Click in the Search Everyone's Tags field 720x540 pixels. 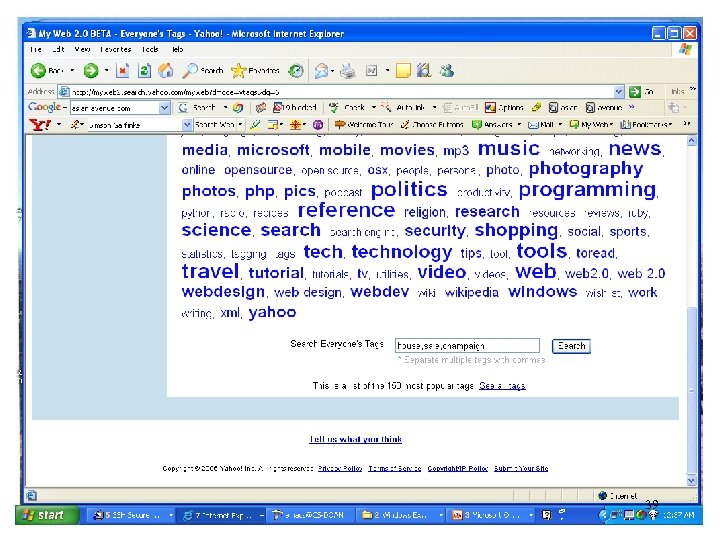point(467,345)
